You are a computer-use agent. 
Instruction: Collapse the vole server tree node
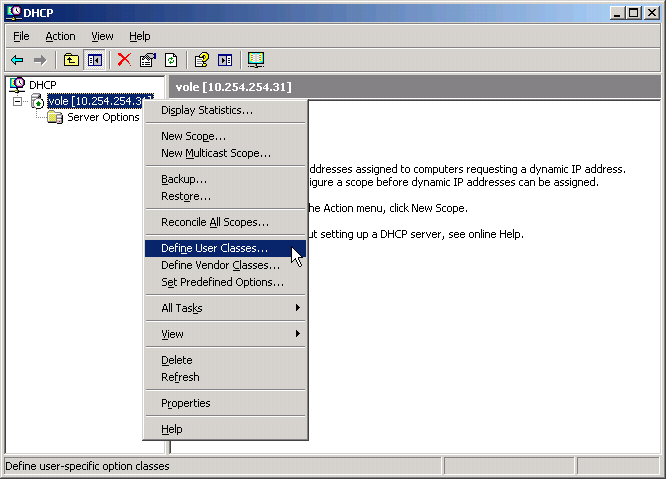pyautogui.click(x=17, y=101)
